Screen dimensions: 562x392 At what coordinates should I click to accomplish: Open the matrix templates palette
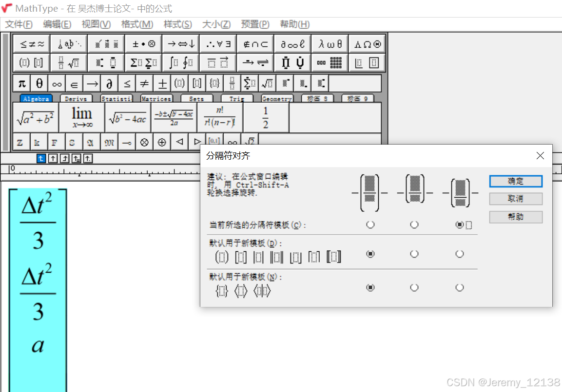click(x=330, y=63)
